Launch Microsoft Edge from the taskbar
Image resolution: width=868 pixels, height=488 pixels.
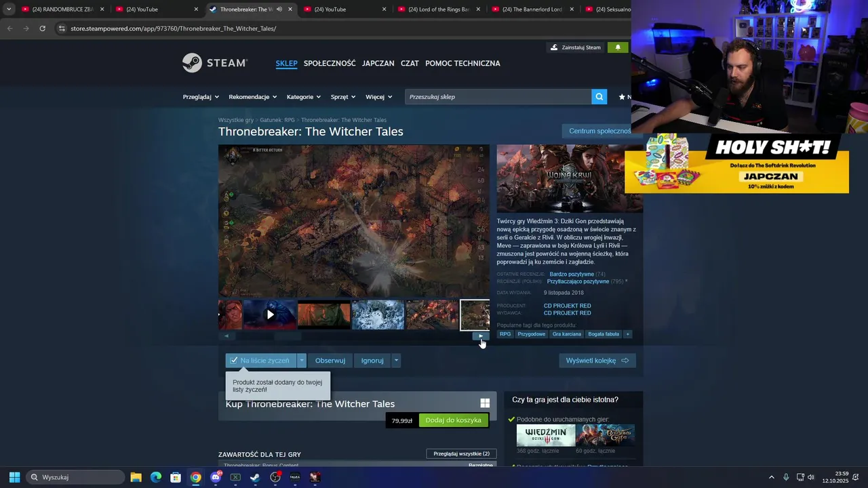[x=156, y=477]
